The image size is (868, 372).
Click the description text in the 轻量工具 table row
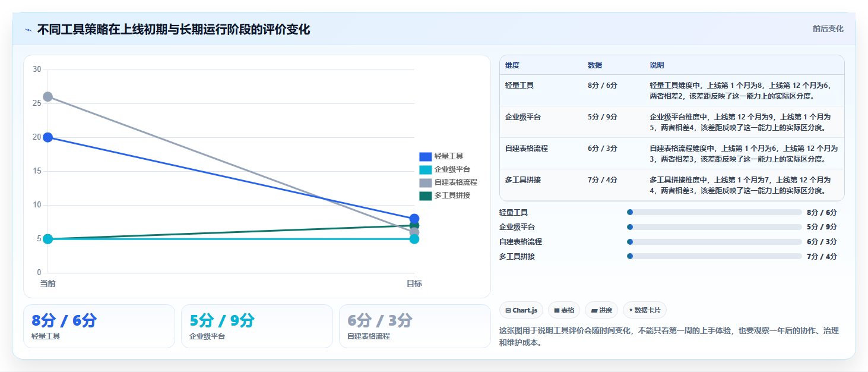740,91
